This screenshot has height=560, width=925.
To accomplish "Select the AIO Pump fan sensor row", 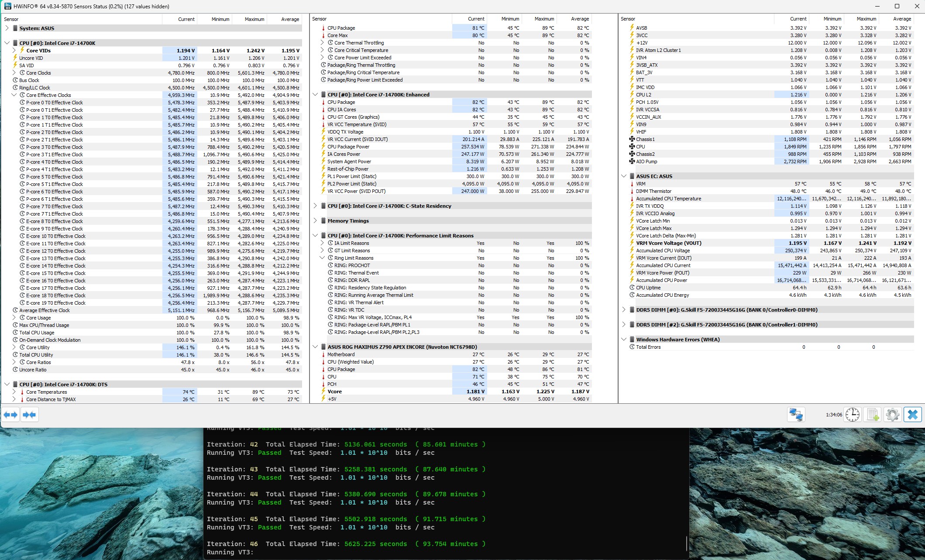I will pos(646,161).
